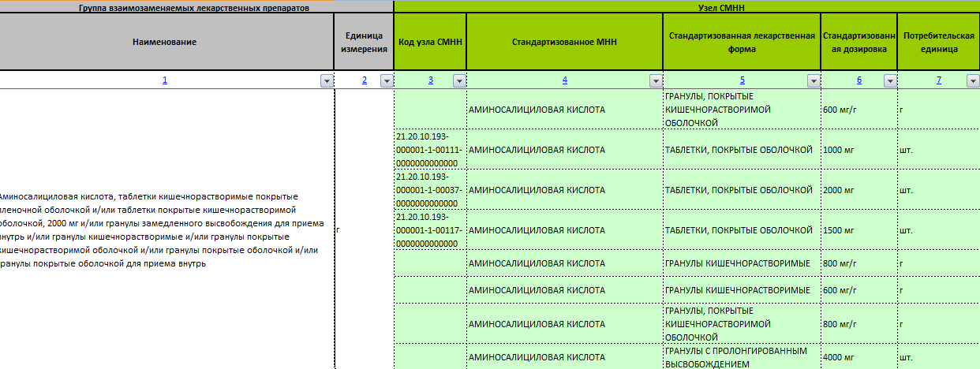Open filter dropdown for column 1 Наименование

tap(326, 80)
